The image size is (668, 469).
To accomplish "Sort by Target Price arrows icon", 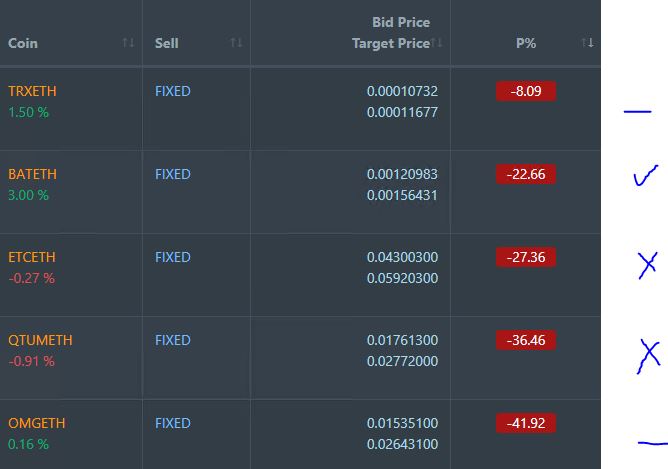I will pyautogui.click(x=437, y=43).
